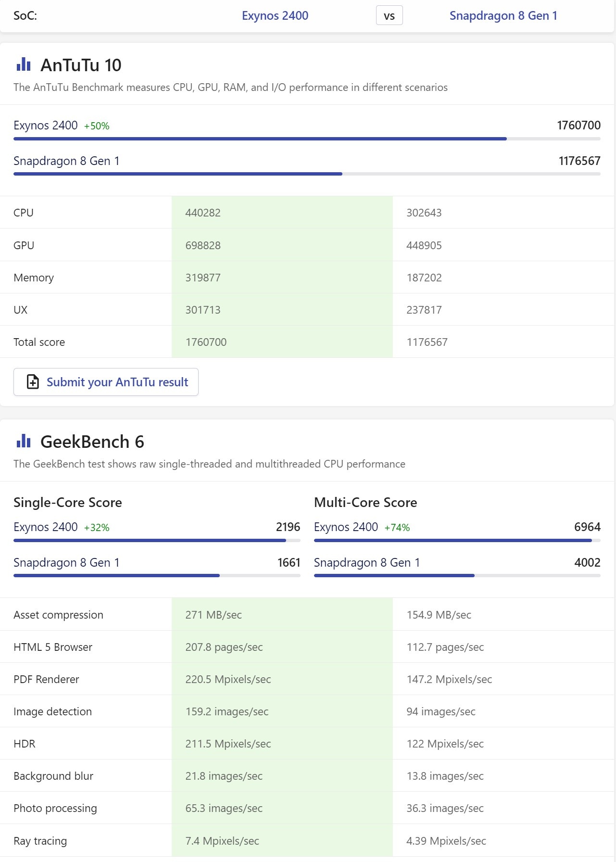Select the Image detection row label
This screenshot has width=616, height=862.
52,711
